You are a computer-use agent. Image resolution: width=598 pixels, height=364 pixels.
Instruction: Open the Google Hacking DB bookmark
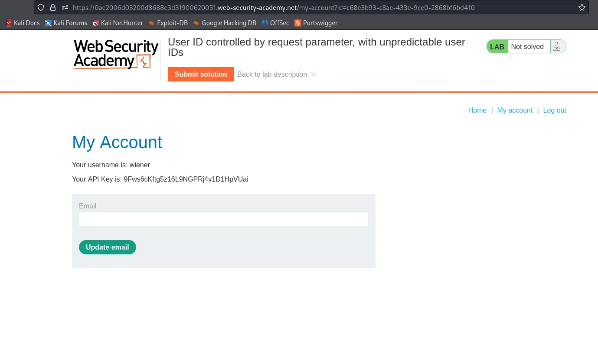click(x=225, y=23)
